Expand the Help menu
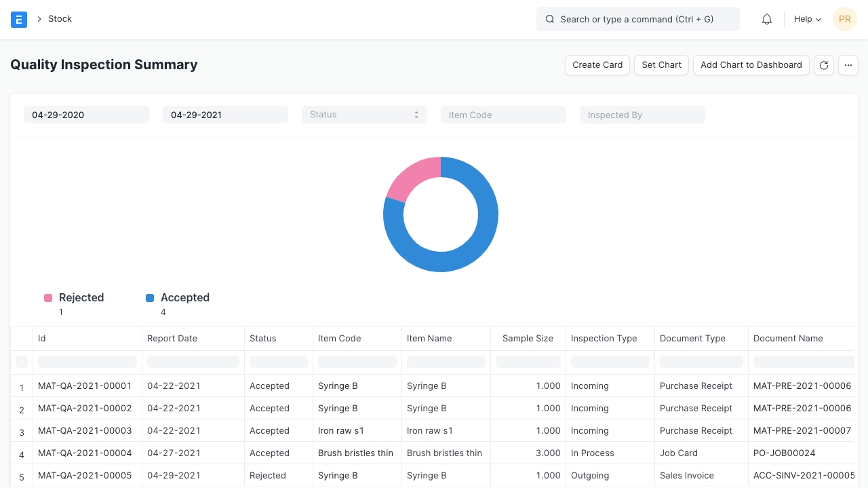Viewport: 868px width, 488px height. coord(807,19)
